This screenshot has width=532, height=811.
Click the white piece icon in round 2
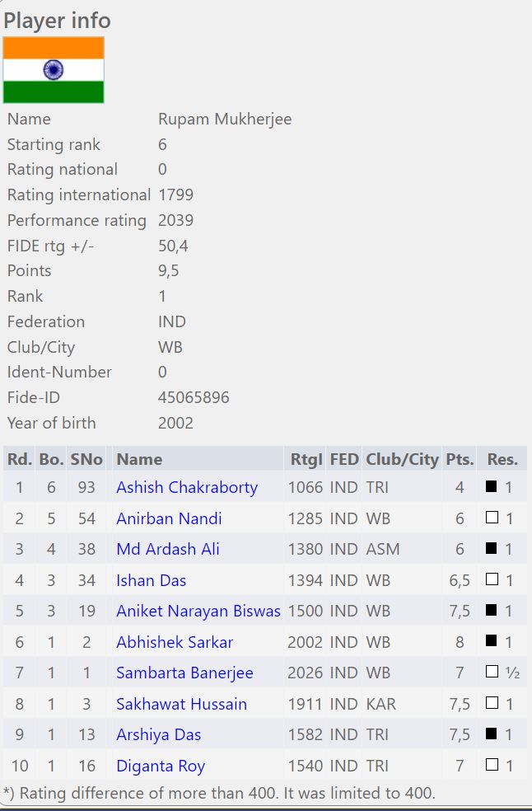[x=492, y=518]
